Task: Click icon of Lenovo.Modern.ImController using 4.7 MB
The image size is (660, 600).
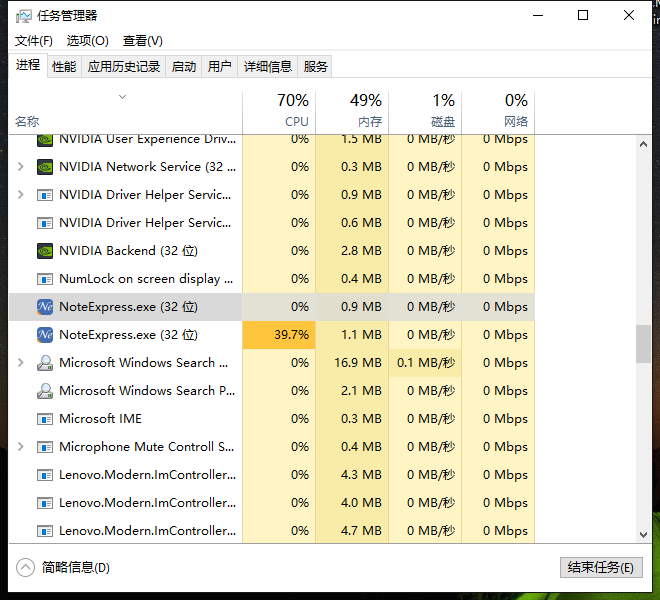Action: [x=45, y=531]
